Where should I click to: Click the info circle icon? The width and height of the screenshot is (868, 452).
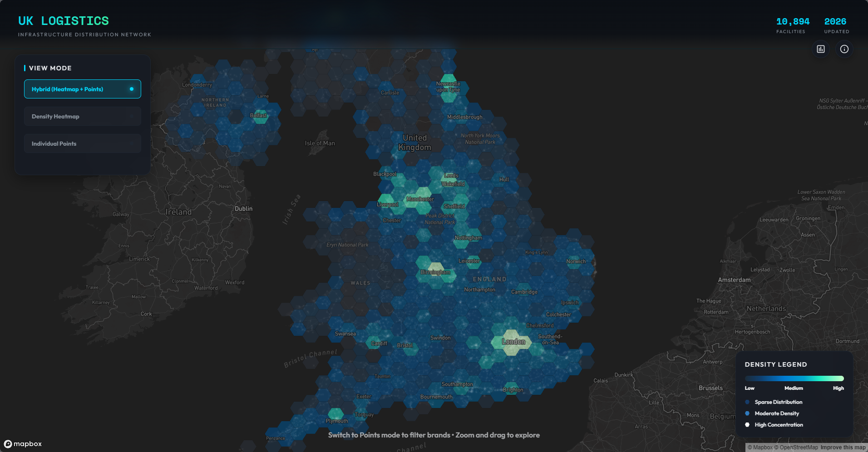point(844,49)
